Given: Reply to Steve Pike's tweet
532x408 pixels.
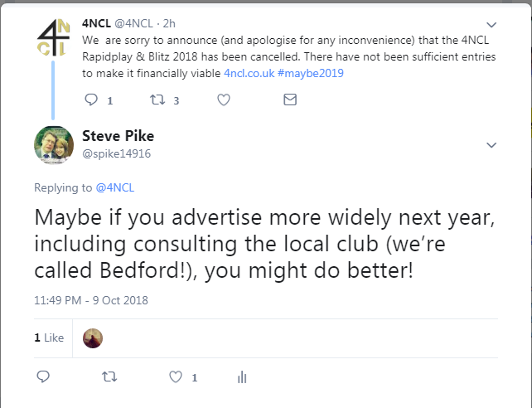Looking at the screenshot, I should (44, 377).
